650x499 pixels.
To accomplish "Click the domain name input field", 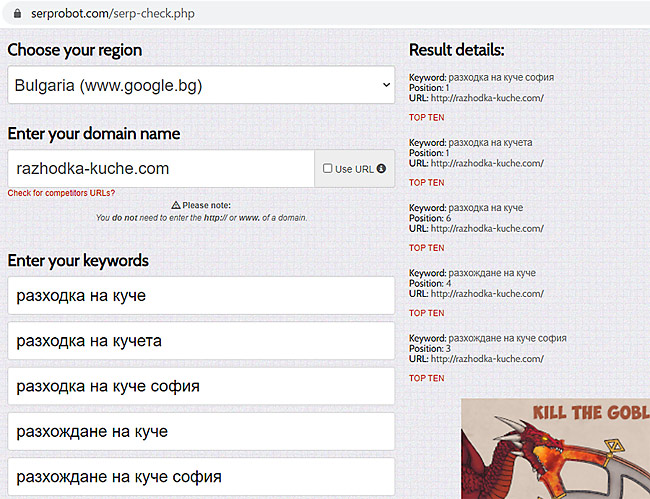I will pos(161,169).
